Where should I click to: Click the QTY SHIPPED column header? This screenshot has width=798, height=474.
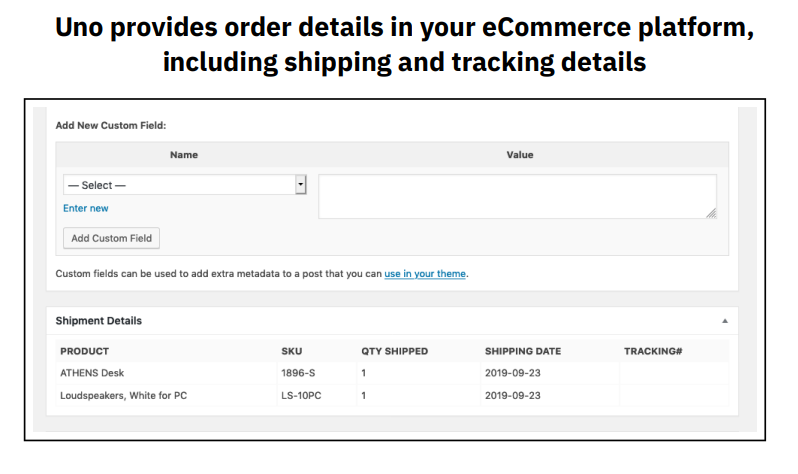coord(394,351)
